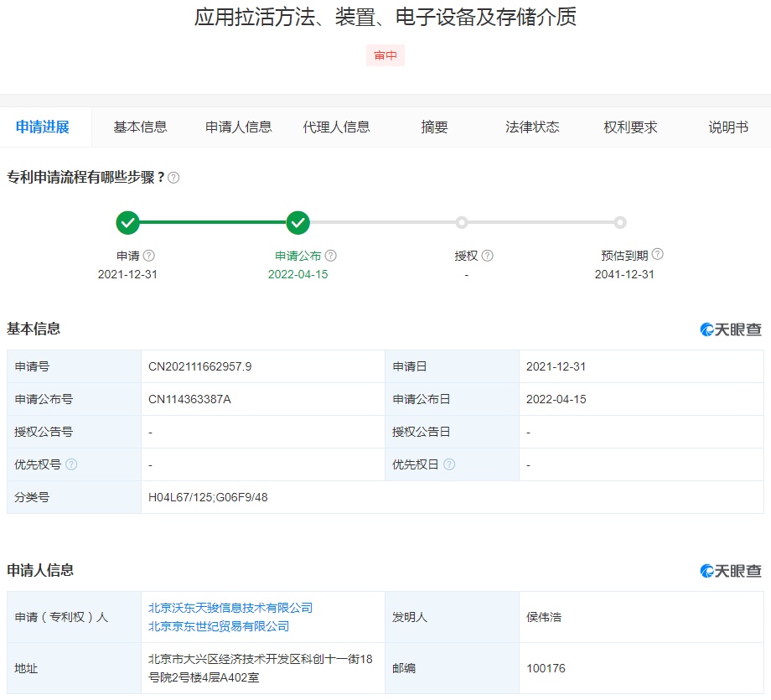Click the question mark beside 申请 step
Viewport: 771px width, 700px height.
tap(149, 256)
